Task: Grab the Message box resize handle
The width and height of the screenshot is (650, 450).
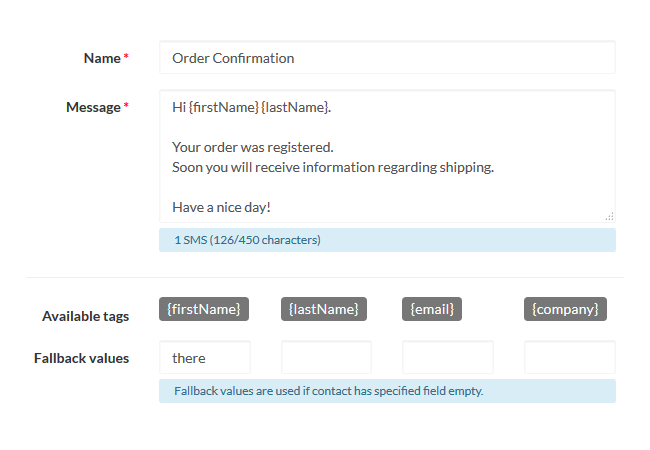Action: pos(609,216)
